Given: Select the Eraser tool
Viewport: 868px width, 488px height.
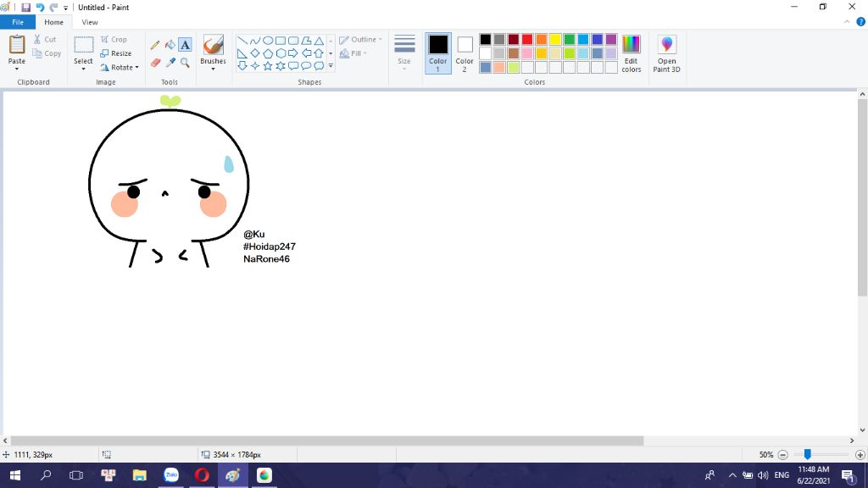Looking at the screenshot, I should [156, 63].
